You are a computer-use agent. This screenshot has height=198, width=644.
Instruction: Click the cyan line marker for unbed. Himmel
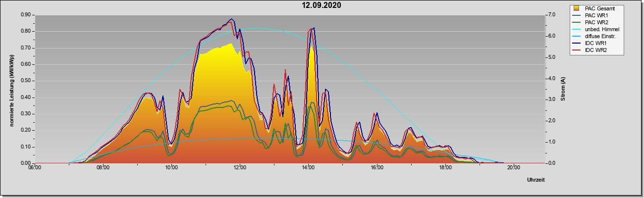coord(577,29)
